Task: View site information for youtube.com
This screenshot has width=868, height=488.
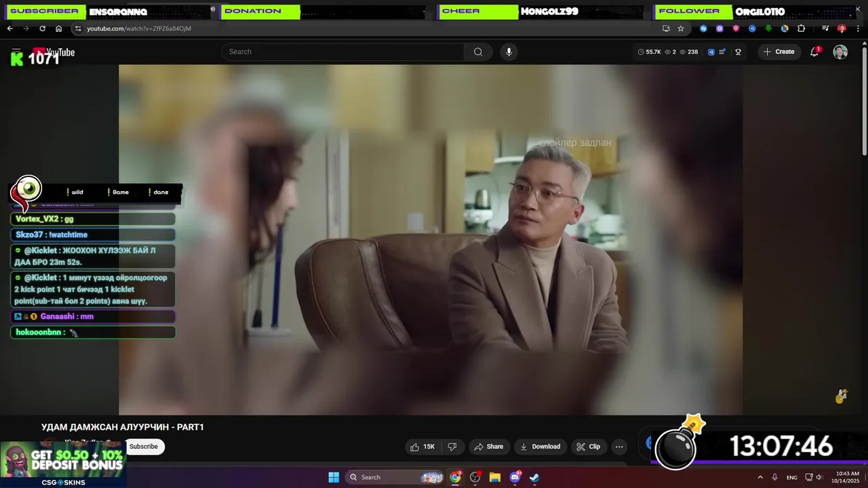Action: pyautogui.click(x=78, y=28)
